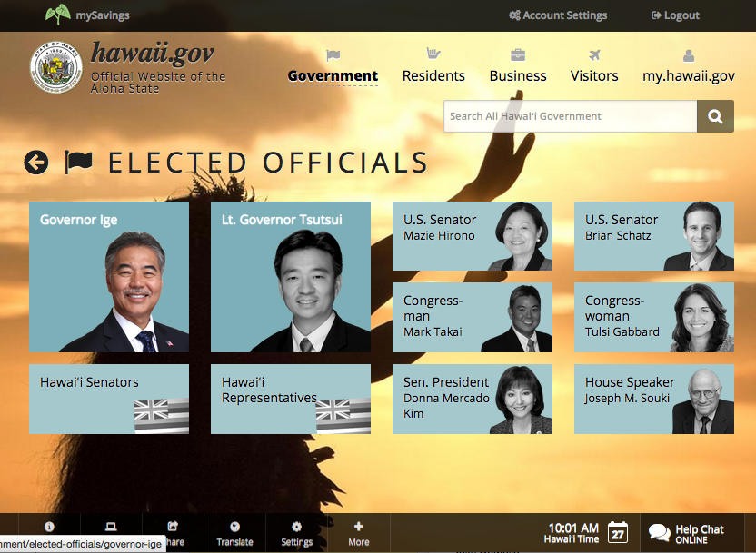Click the magnifying glass search button
This screenshot has width=756, height=553.
(x=715, y=116)
